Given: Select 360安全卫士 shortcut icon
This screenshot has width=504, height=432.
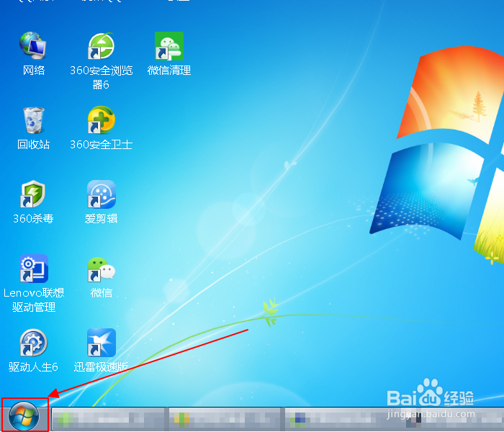Looking at the screenshot, I should [x=102, y=120].
